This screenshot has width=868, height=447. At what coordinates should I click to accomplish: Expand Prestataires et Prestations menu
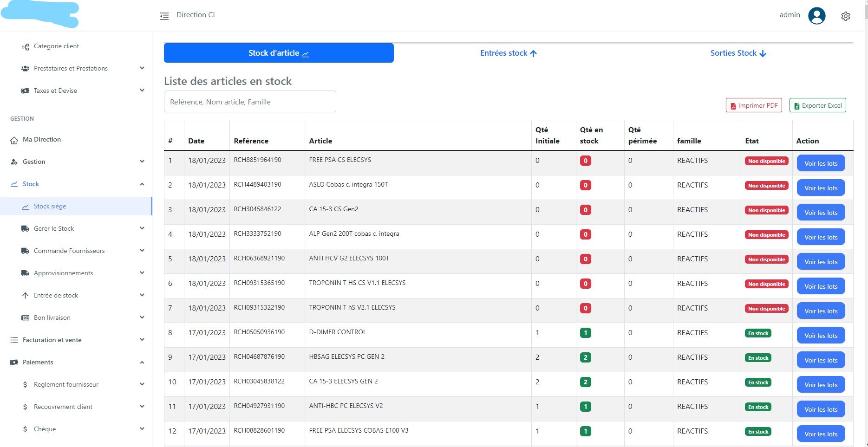coord(142,68)
